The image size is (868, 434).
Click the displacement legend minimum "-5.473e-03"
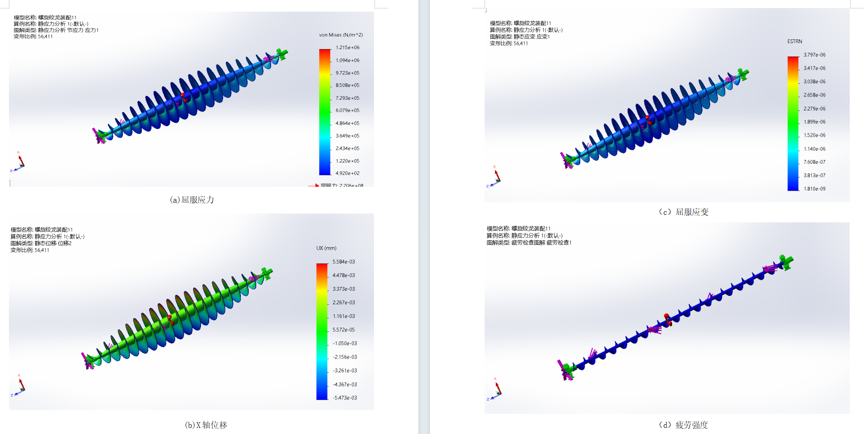[345, 398]
